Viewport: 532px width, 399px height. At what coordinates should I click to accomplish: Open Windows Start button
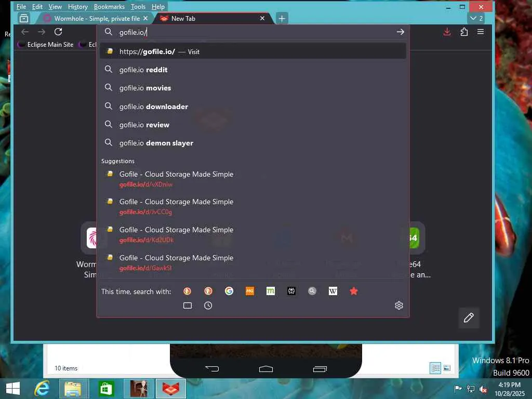13,389
